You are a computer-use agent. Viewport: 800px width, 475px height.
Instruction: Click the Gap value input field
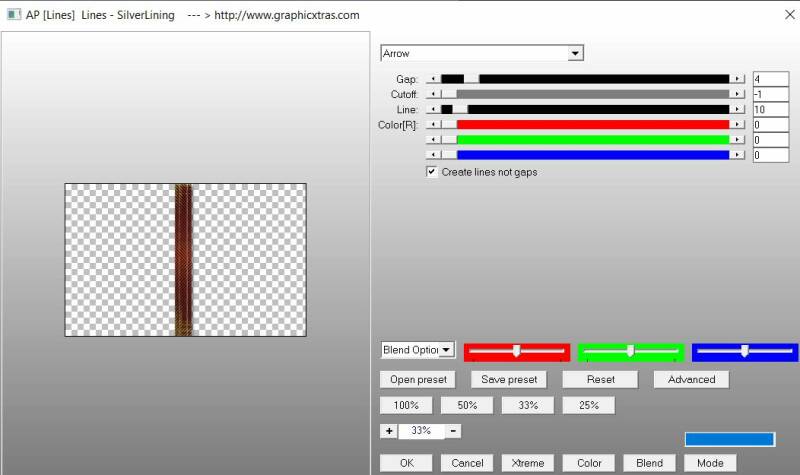click(770, 79)
